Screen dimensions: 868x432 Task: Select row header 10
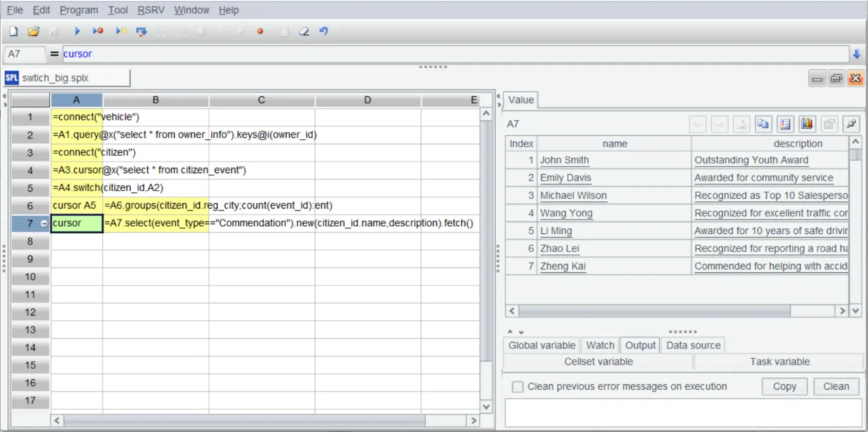(x=31, y=276)
